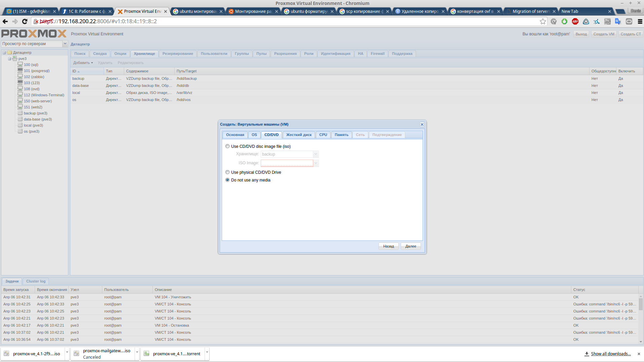The height and width of the screenshot is (362, 644).
Task: Click the browser back arrow icon
Action: click(x=5, y=22)
